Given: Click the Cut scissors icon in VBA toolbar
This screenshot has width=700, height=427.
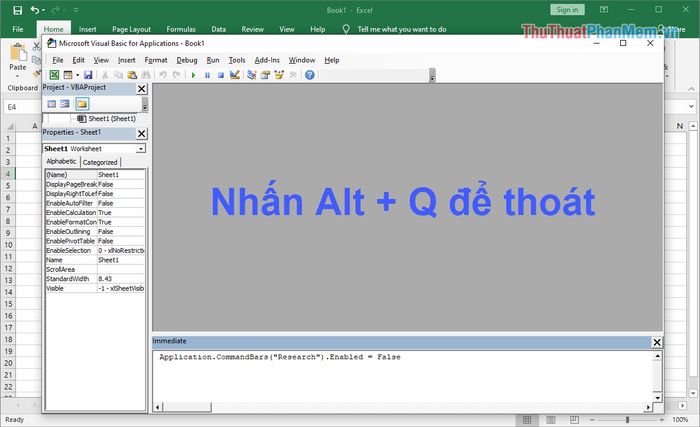Looking at the screenshot, I should pyautogui.click(x=105, y=75).
